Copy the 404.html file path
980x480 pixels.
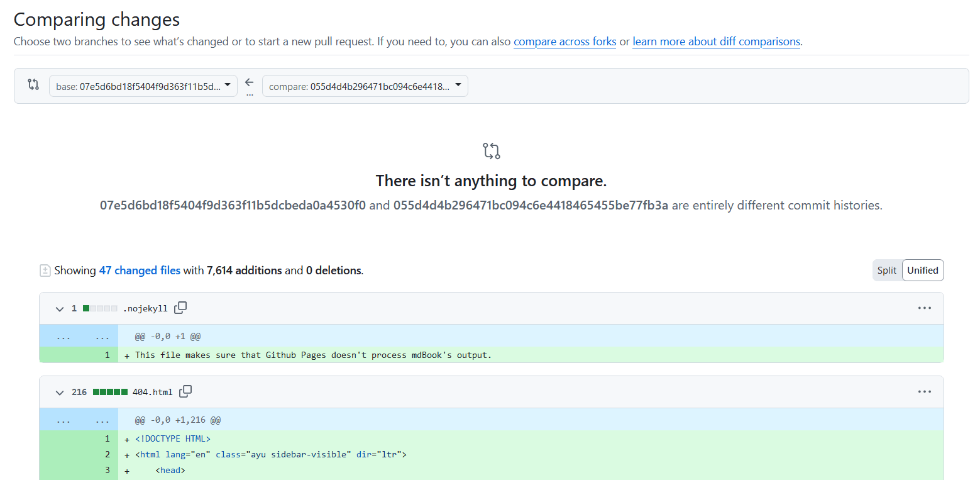pyautogui.click(x=185, y=391)
